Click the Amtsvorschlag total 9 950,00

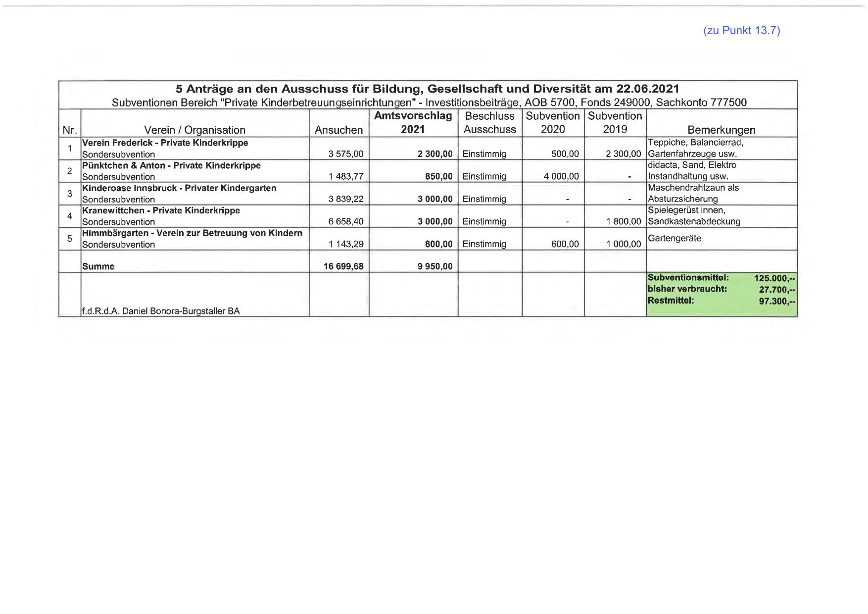pyautogui.click(x=434, y=266)
